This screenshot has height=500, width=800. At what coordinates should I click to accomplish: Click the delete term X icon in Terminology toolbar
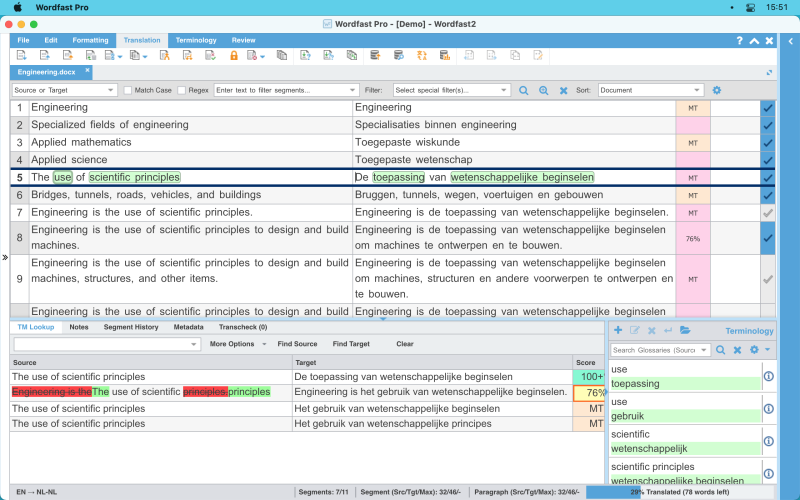[x=652, y=331]
